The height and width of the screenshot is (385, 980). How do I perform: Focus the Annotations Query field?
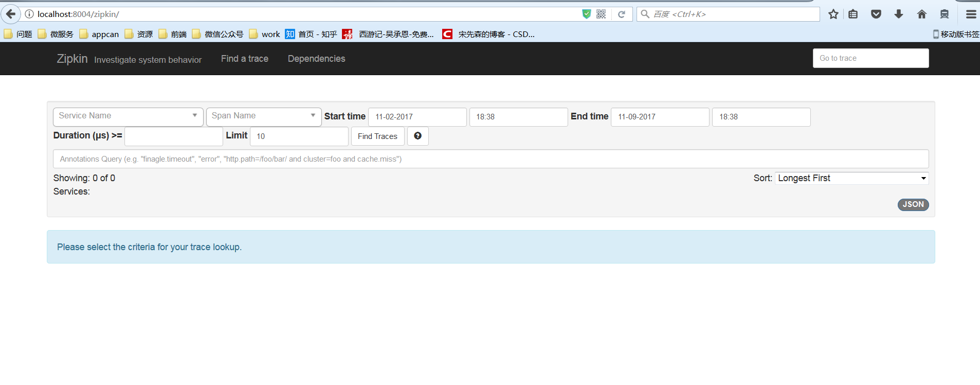click(x=491, y=159)
